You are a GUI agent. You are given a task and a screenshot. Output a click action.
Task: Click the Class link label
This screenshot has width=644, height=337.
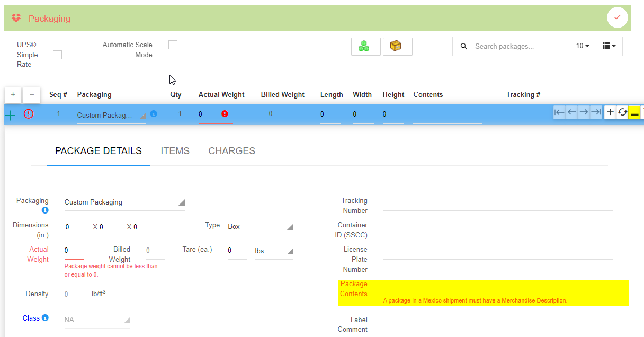(31, 318)
